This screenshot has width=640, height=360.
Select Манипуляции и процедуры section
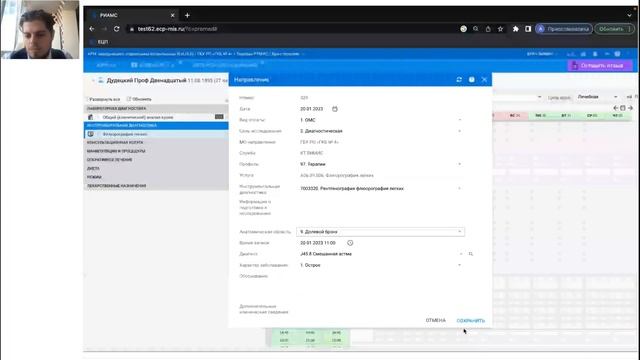pos(156,151)
